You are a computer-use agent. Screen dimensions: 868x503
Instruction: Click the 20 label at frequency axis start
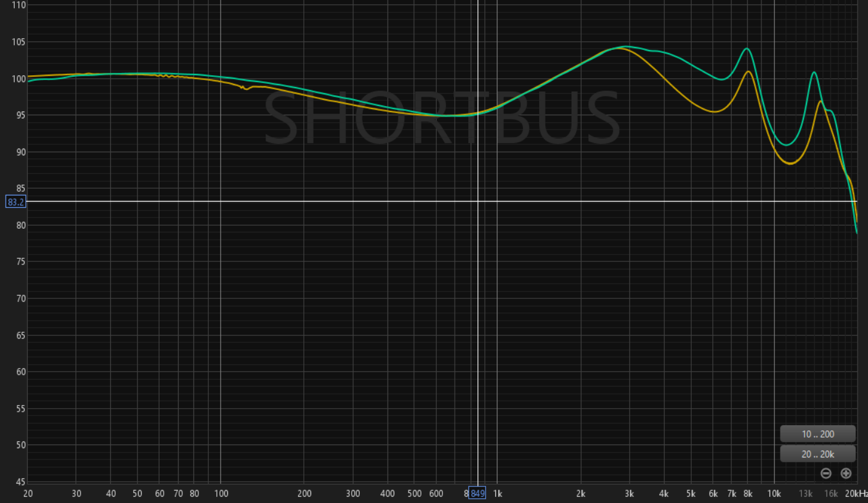[28, 493]
